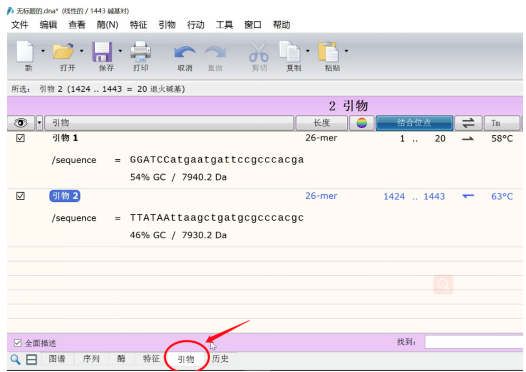526x372 pixels.
Task: Click the 63°C Tm value
Action: tap(502, 197)
